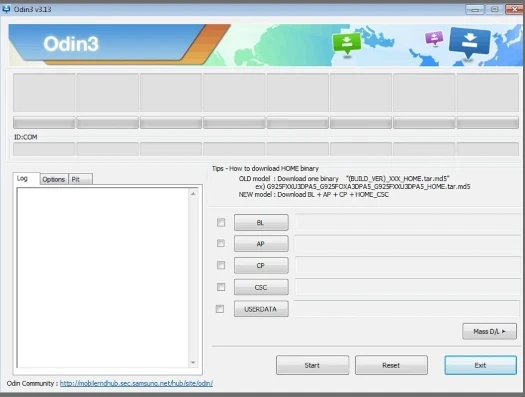
Task: Click the green download icon in banner
Action: click(x=347, y=44)
